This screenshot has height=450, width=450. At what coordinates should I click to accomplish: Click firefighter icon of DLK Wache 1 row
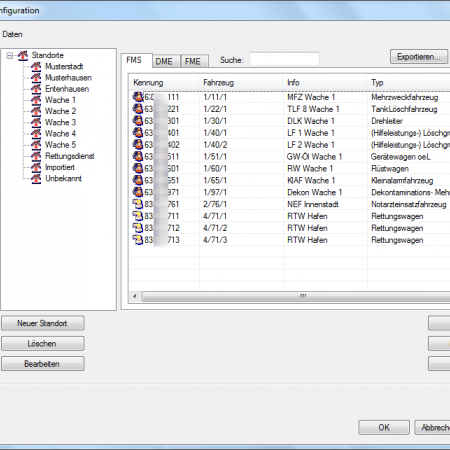[x=138, y=121]
